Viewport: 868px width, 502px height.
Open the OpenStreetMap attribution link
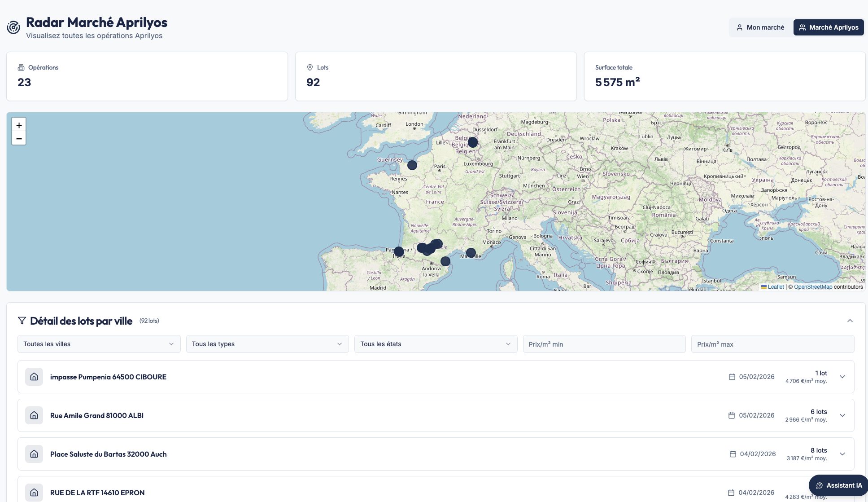(813, 287)
